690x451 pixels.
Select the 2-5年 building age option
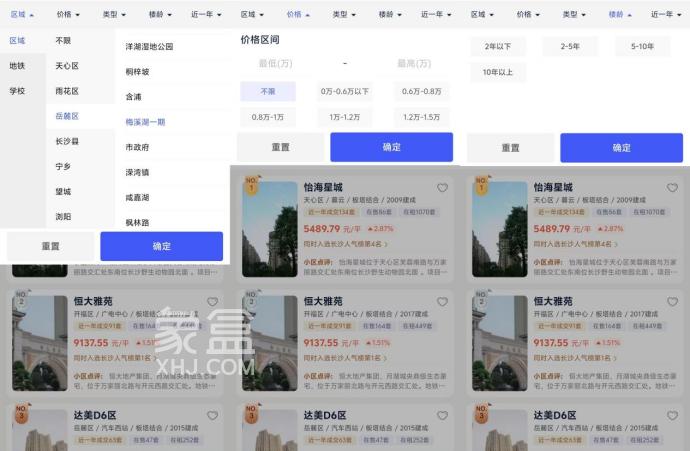570,47
